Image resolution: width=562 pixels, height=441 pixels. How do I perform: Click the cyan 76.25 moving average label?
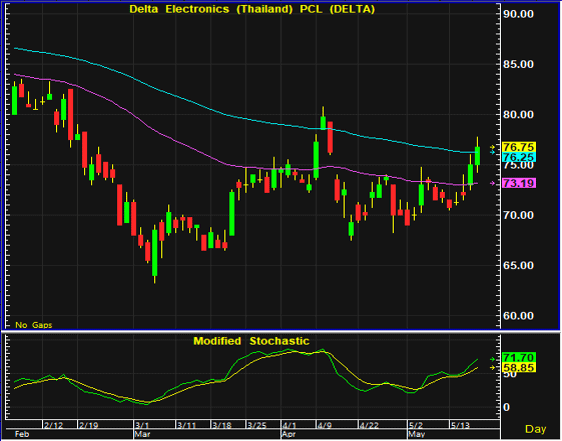click(x=519, y=157)
